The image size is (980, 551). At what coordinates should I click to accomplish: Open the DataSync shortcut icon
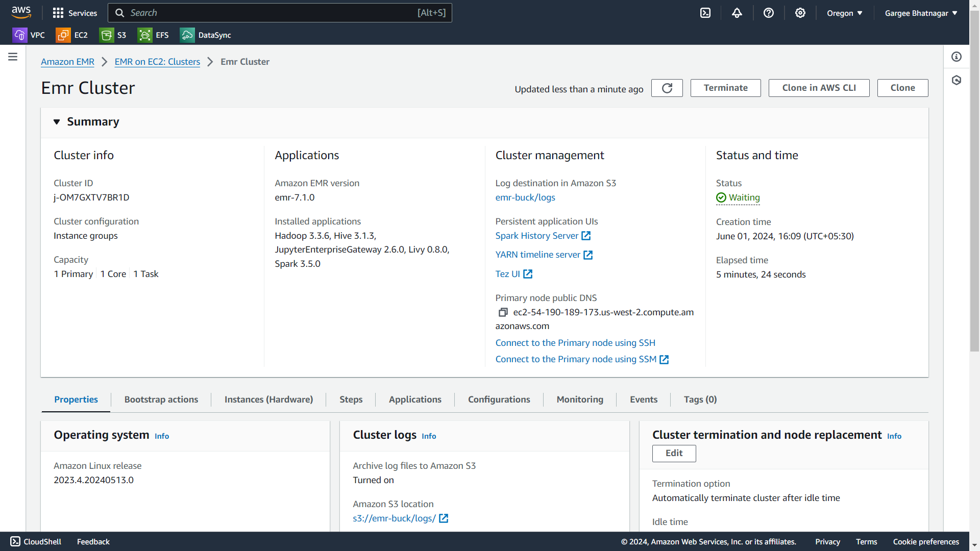pos(187,35)
